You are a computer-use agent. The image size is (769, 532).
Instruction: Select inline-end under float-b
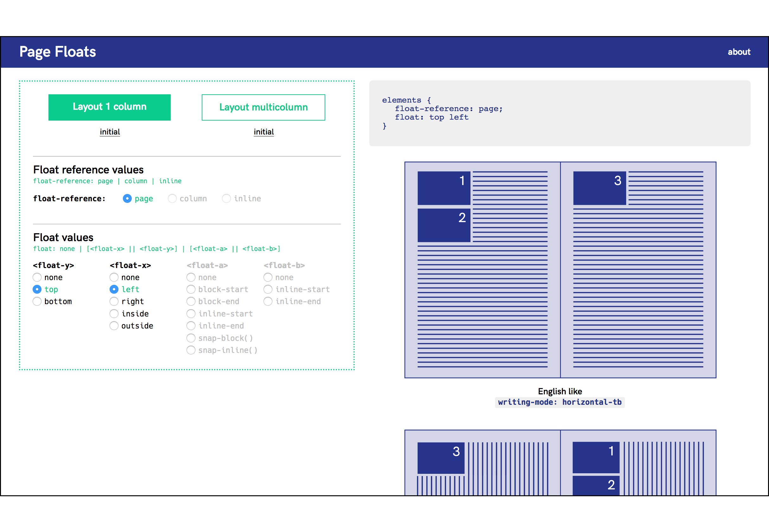268,301
